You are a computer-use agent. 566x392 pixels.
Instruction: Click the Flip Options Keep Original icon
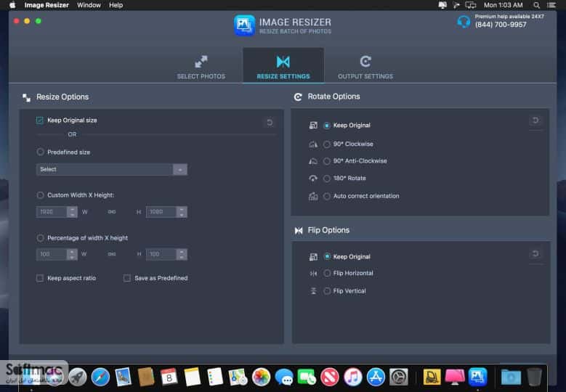pos(313,256)
